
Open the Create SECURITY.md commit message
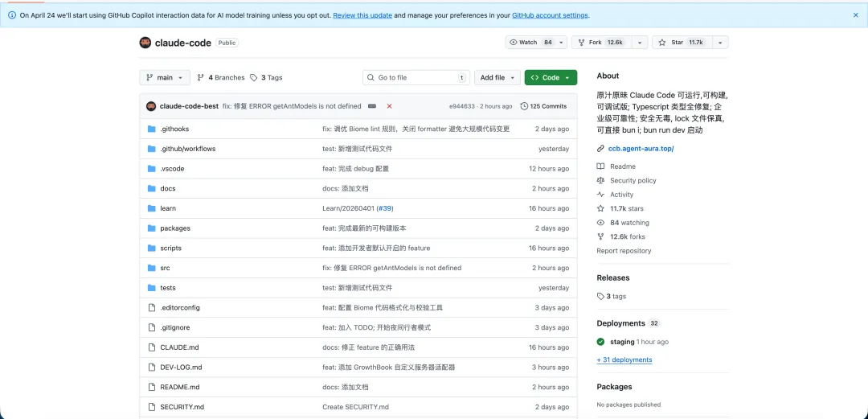355,407
